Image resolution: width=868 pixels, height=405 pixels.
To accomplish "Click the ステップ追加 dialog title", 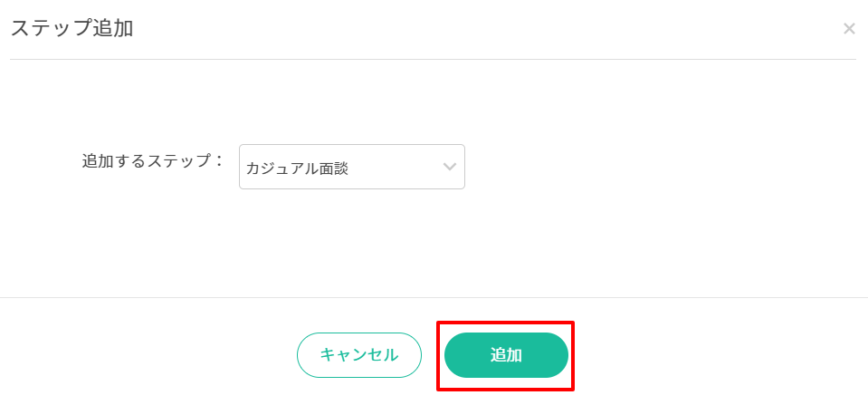I will 72,28.
